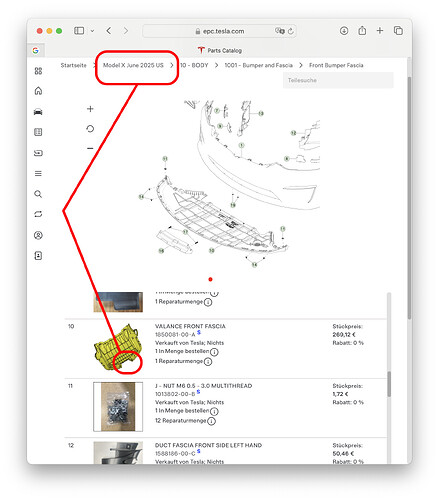Screen dimensions: 439x500
Task: Click the epc.tesla.com address bar
Action: click(x=219, y=31)
